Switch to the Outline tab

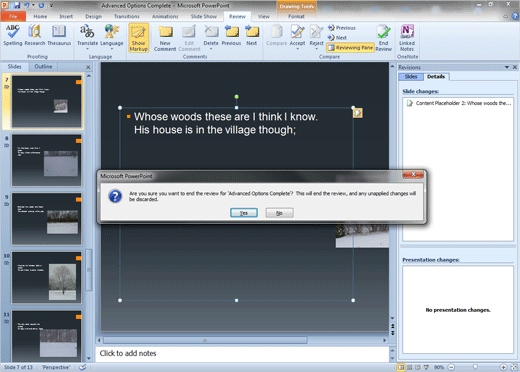pyautogui.click(x=43, y=67)
